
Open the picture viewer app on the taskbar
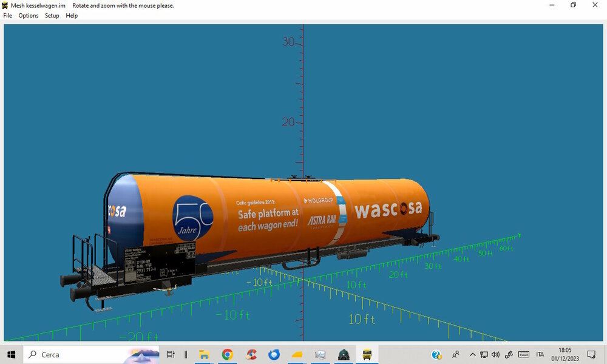coord(320,354)
